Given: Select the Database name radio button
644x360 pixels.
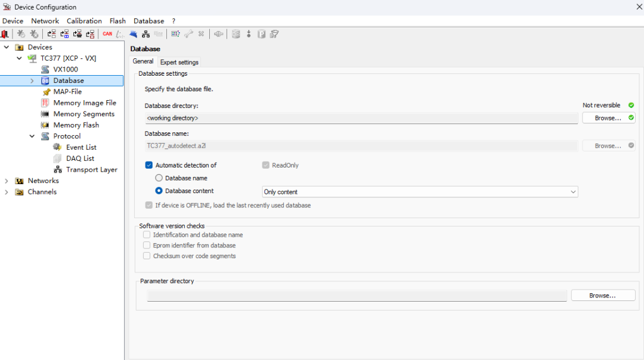Looking at the screenshot, I should [x=159, y=178].
